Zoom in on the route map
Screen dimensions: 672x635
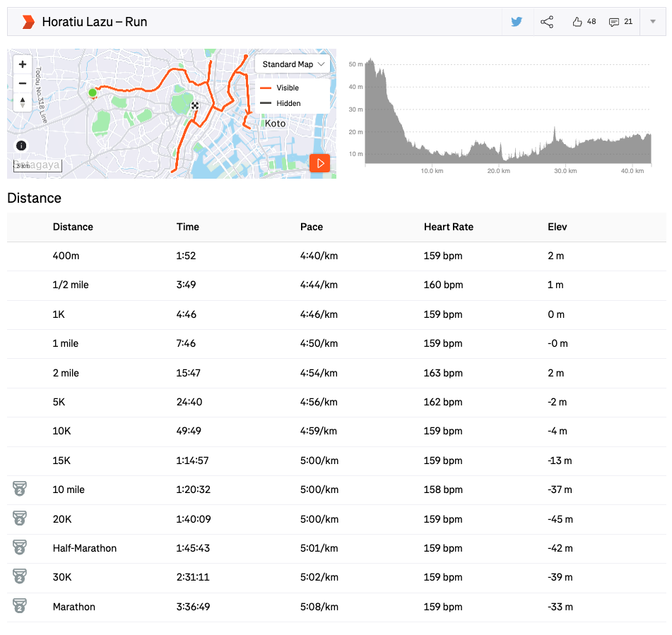pos(23,64)
